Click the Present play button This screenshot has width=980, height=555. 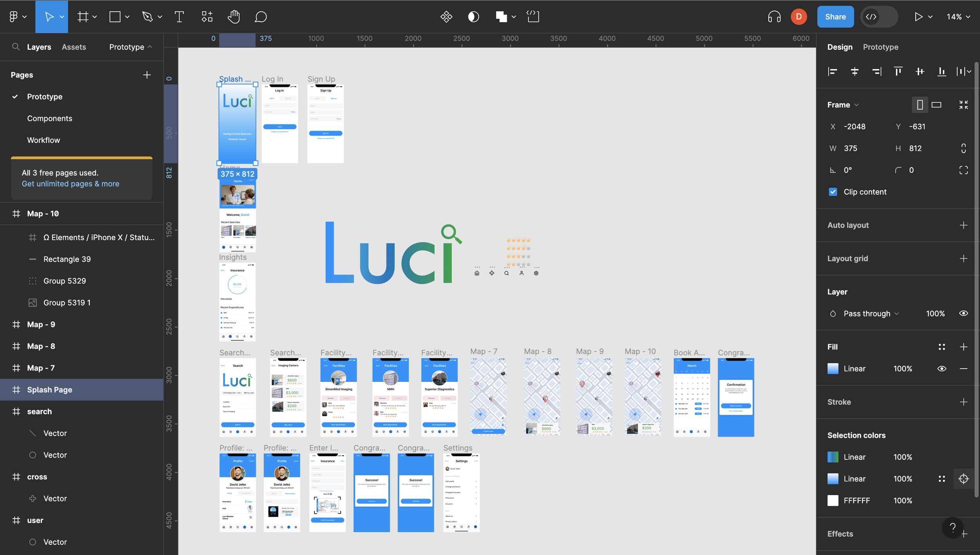point(918,17)
